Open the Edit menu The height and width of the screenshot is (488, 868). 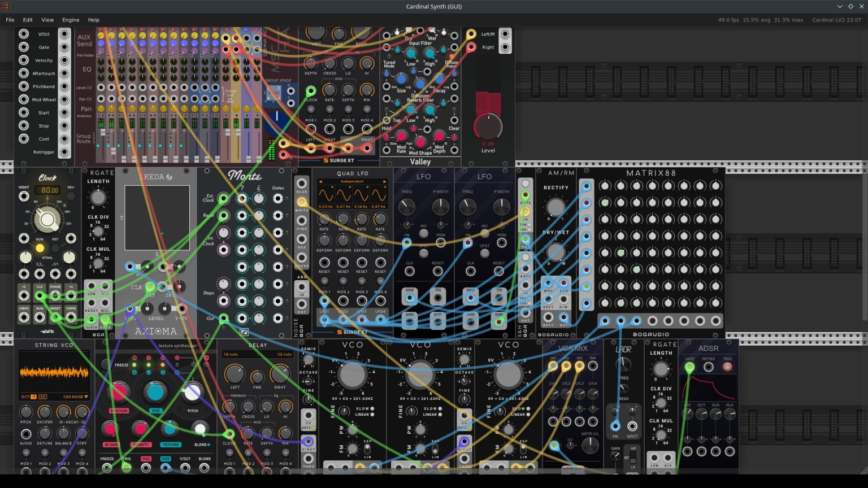[28, 20]
